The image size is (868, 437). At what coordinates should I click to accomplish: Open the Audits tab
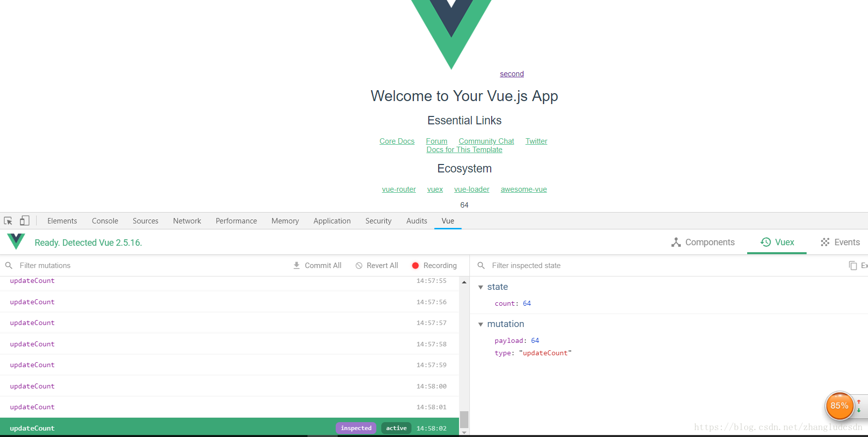(417, 221)
